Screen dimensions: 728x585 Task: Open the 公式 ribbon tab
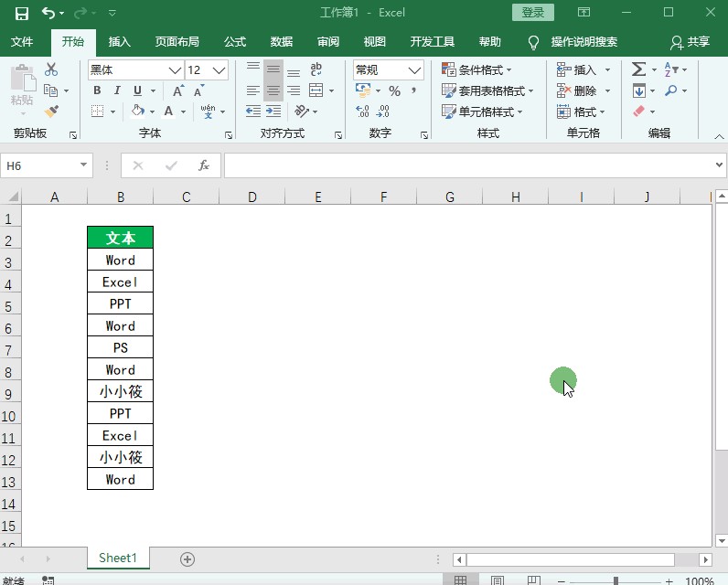coord(235,42)
